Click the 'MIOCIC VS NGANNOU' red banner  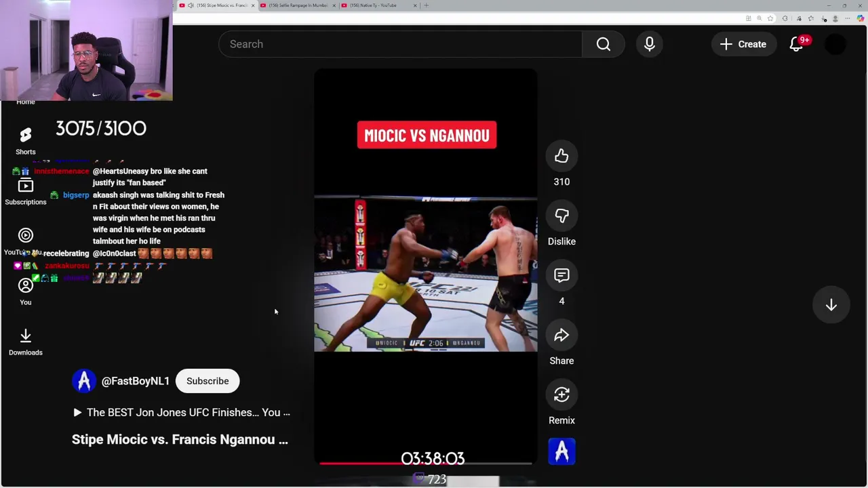427,135
